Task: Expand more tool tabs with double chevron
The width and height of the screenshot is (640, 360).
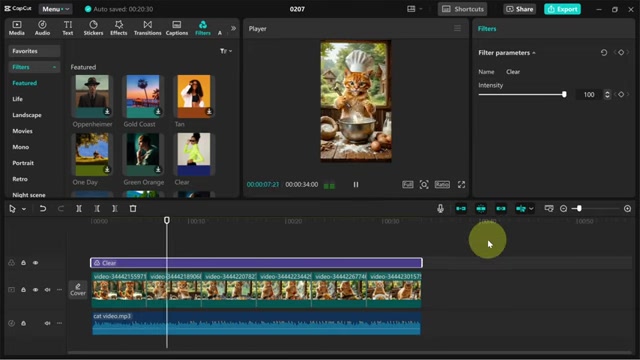Action: (233, 28)
